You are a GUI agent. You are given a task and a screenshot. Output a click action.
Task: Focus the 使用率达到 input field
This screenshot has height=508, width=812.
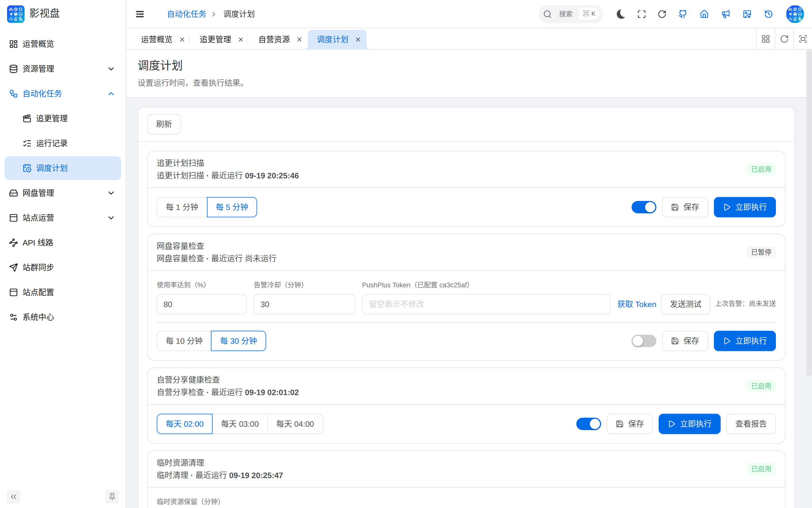coord(202,304)
